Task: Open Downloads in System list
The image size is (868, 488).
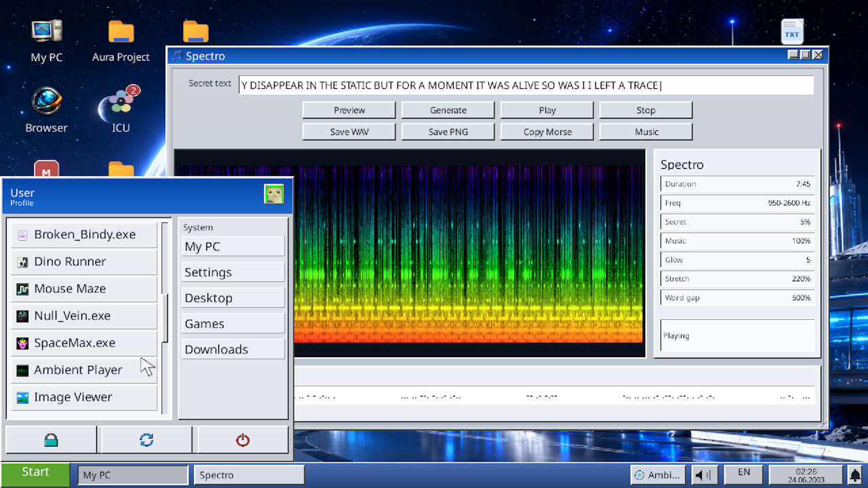Action: tap(233, 350)
